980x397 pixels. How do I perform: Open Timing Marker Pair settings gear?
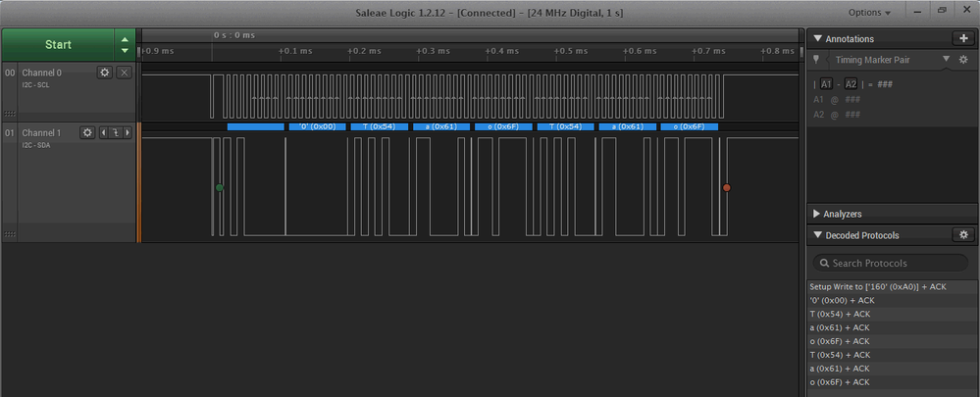pyautogui.click(x=963, y=60)
